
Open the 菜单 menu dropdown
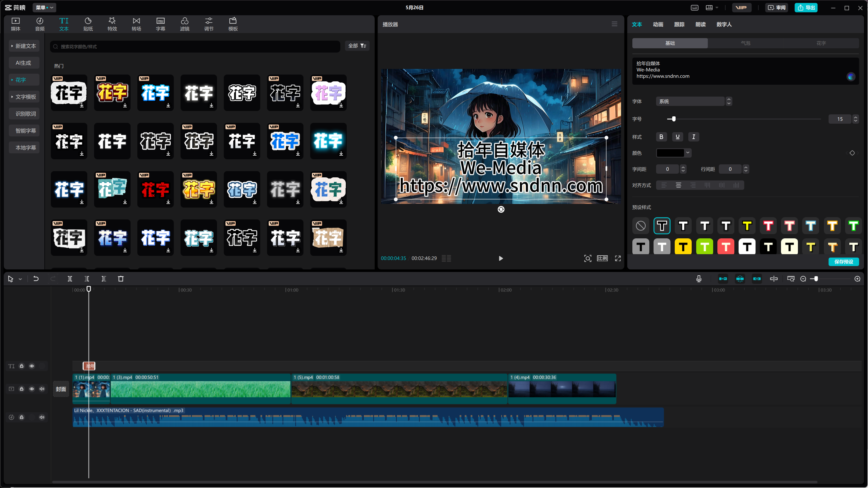pyautogui.click(x=44, y=7)
